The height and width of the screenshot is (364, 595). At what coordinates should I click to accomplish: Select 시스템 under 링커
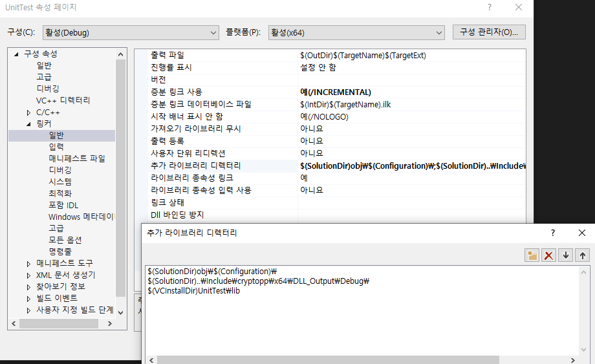pos(60,182)
